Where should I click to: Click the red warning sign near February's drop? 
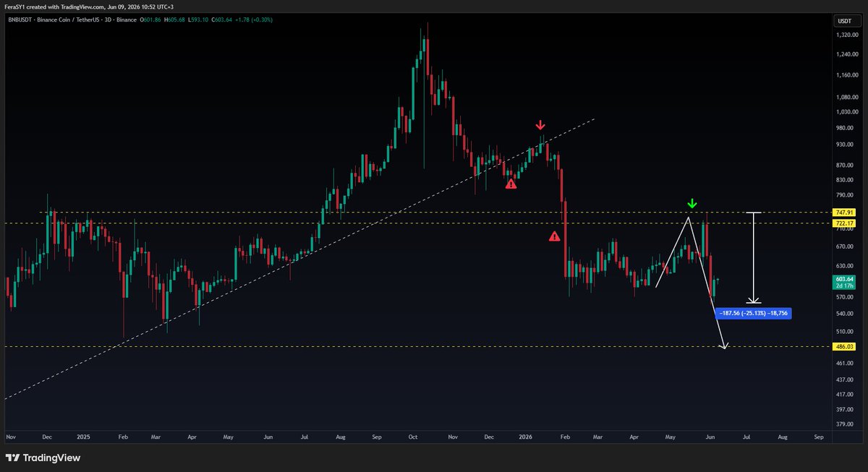tap(554, 236)
